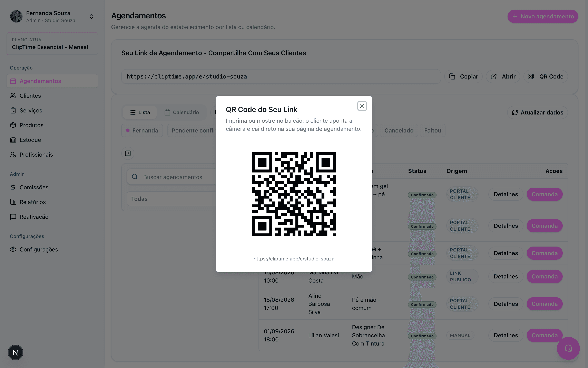Click the QR code image in the dialog
This screenshot has width=588, height=368.
pyautogui.click(x=294, y=194)
